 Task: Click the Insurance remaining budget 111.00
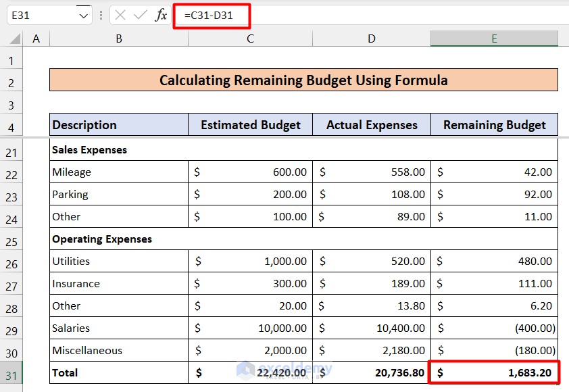point(494,283)
